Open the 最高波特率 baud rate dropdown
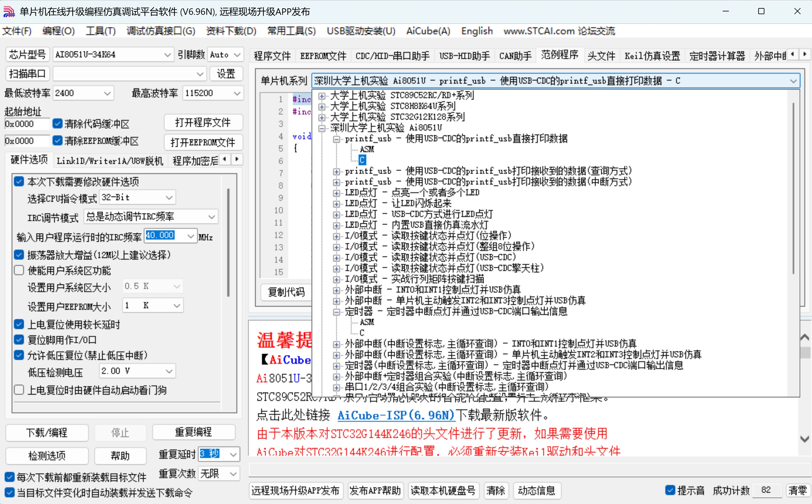Image resolution: width=812 pixels, height=504 pixels. pos(237,93)
